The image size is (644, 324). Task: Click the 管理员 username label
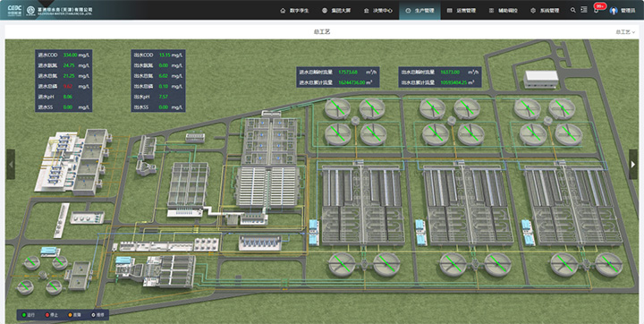pyautogui.click(x=628, y=11)
